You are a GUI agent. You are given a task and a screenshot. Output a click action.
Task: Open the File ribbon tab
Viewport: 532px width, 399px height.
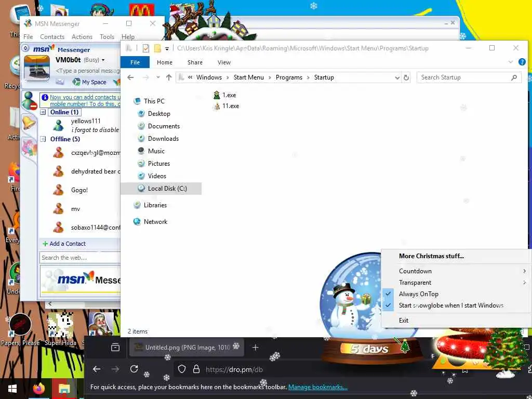[135, 62]
